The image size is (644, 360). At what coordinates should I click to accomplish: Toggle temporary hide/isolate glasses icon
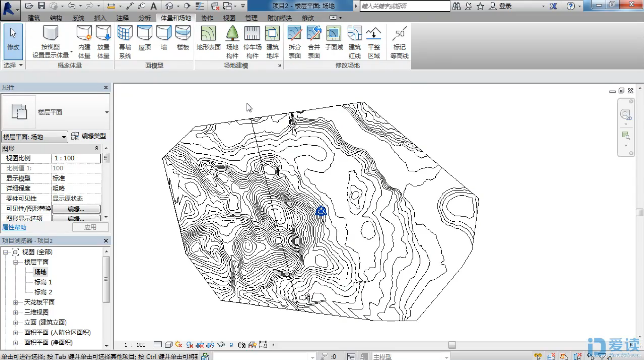tap(221, 345)
